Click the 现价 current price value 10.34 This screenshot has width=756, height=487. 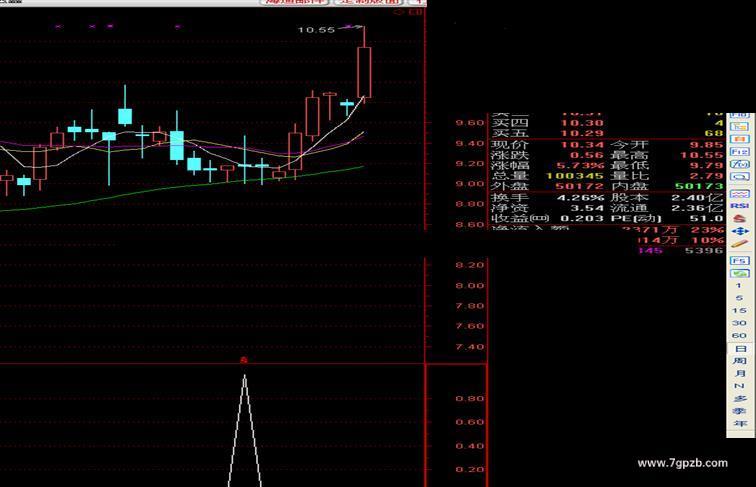582,145
